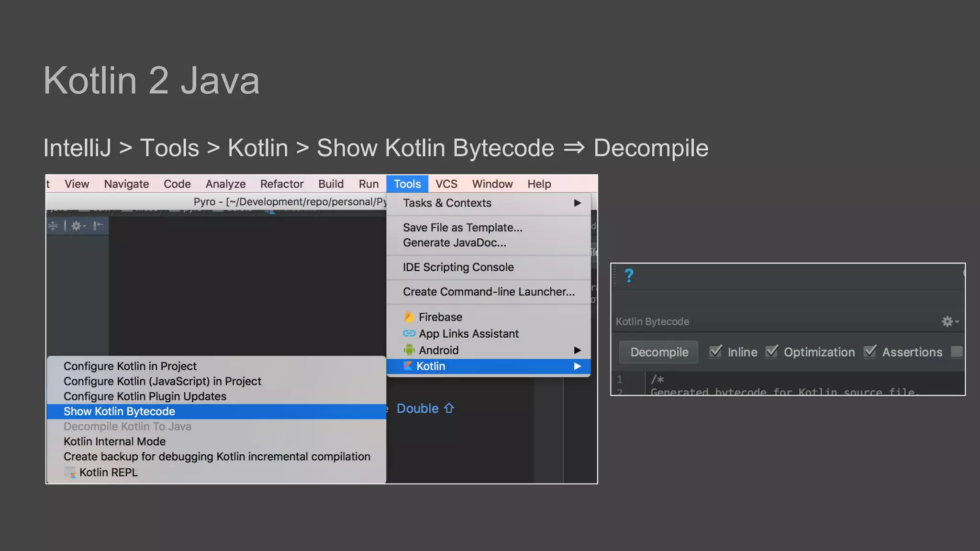Expand the Kotlin submenu arrow
The height and width of the screenshot is (551, 980).
pyautogui.click(x=578, y=366)
